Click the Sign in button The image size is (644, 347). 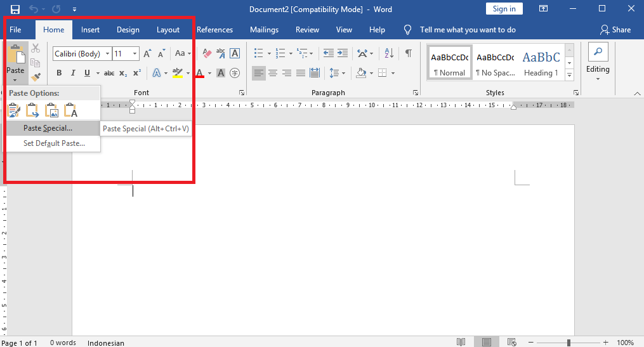(504, 9)
